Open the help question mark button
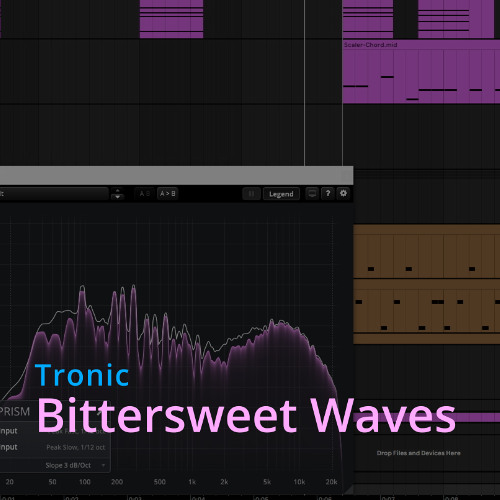Viewport: 500px width, 500px height. point(328,193)
